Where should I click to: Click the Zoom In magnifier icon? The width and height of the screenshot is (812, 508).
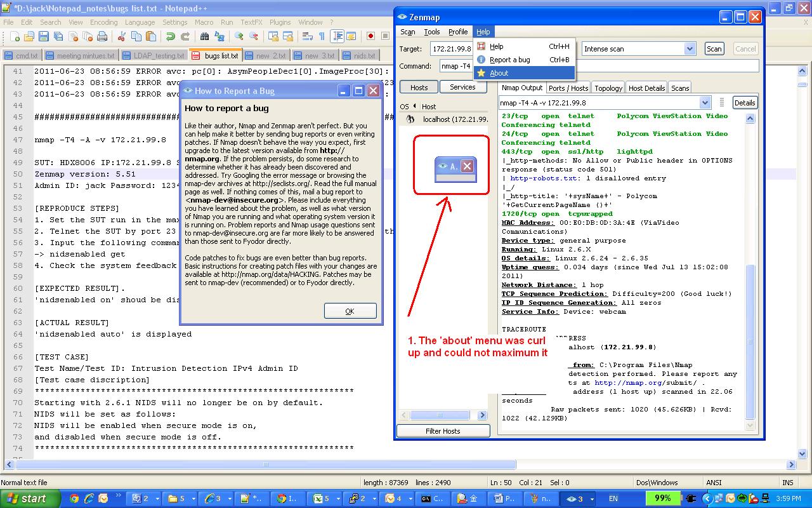pos(239,37)
